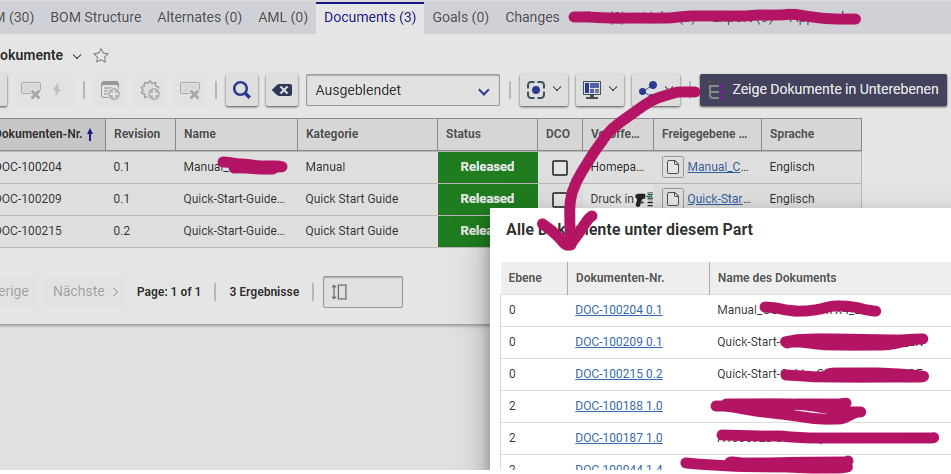Click the add-row table icon with plus
The width and height of the screenshot is (951, 474).
click(110, 90)
